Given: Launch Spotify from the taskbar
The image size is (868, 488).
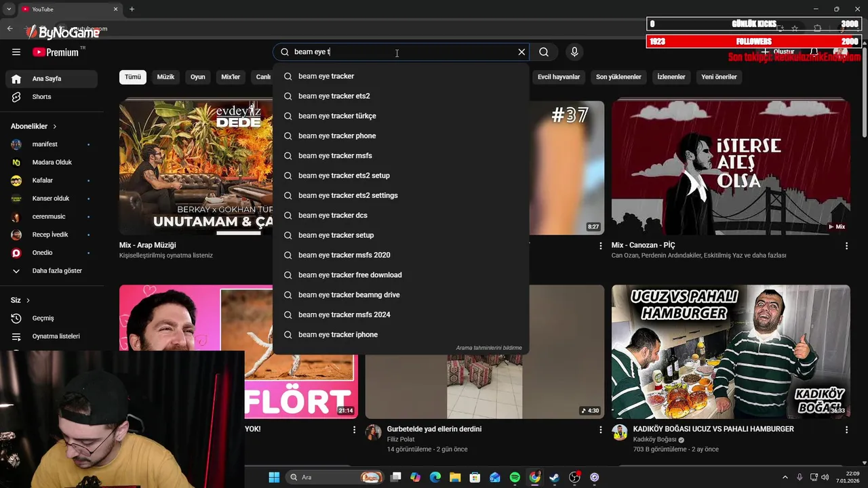Looking at the screenshot, I should (x=515, y=477).
